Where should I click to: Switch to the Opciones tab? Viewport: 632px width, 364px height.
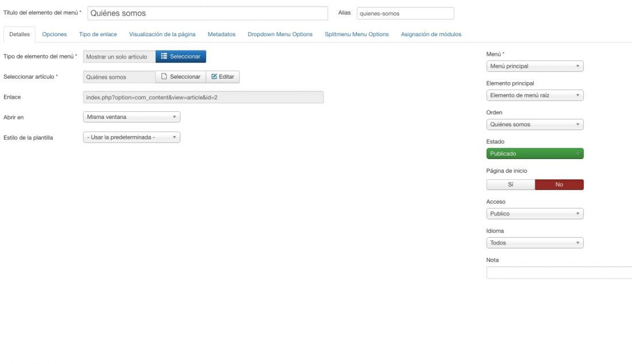(55, 34)
